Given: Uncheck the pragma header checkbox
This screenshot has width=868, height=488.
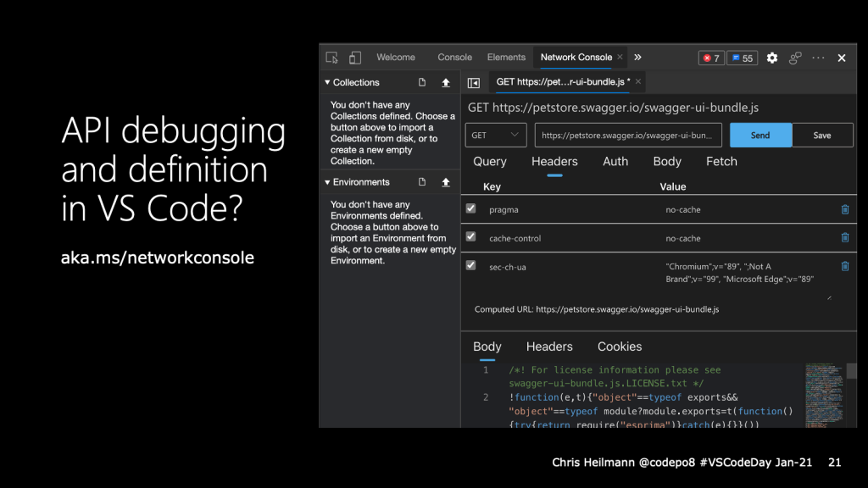Looking at the screenshot, I should click(x=470, y=208).
